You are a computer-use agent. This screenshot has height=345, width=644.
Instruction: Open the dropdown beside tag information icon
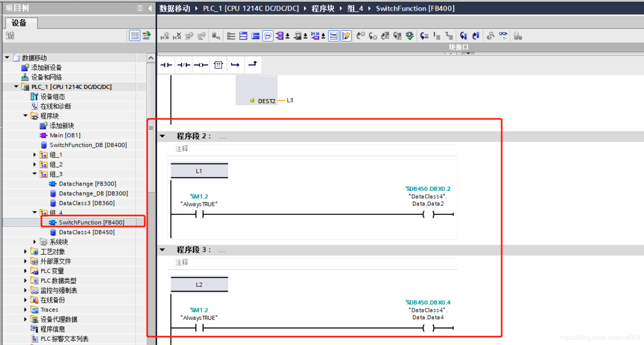pos(305,36)
